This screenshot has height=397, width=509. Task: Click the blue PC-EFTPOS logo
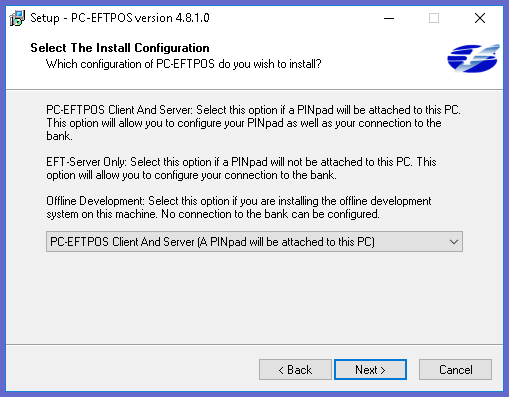point(473,58)
